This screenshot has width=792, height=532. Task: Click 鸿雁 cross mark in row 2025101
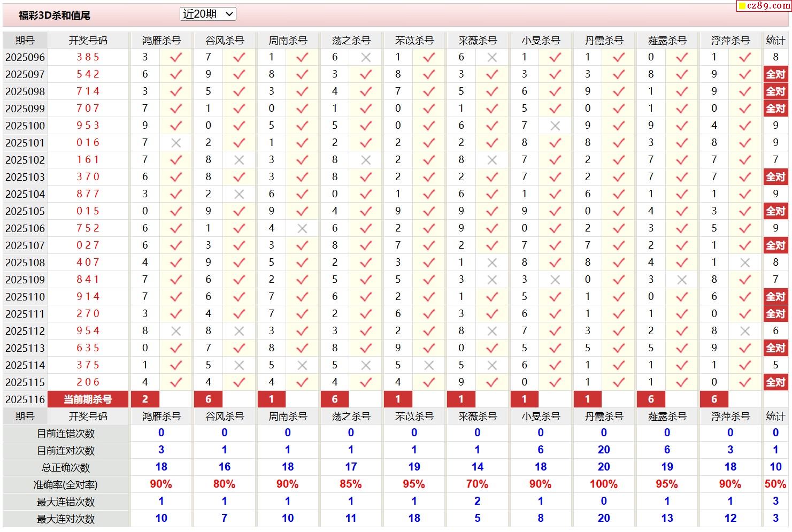pos(176,143)
